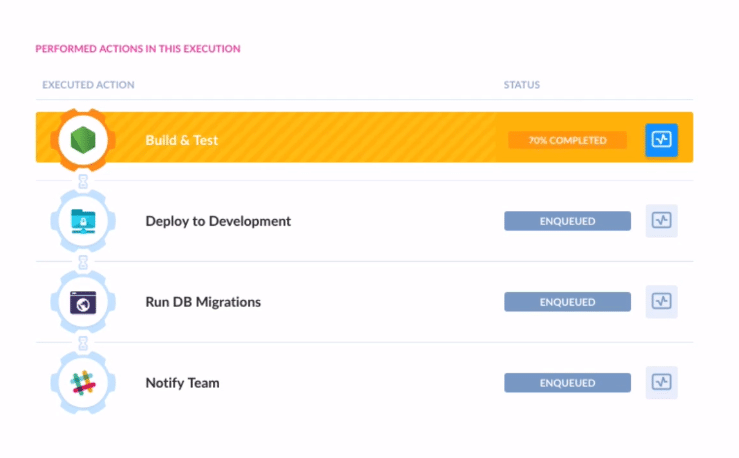This screenshot has width=739, height=458.
Task: Open activity logs for Notify Team
Action: point(661,383)
